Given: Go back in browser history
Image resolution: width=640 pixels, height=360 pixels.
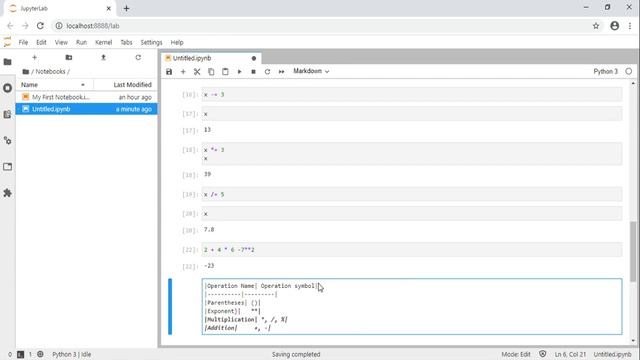Looking at the screenshot, I should pos(10,26).
